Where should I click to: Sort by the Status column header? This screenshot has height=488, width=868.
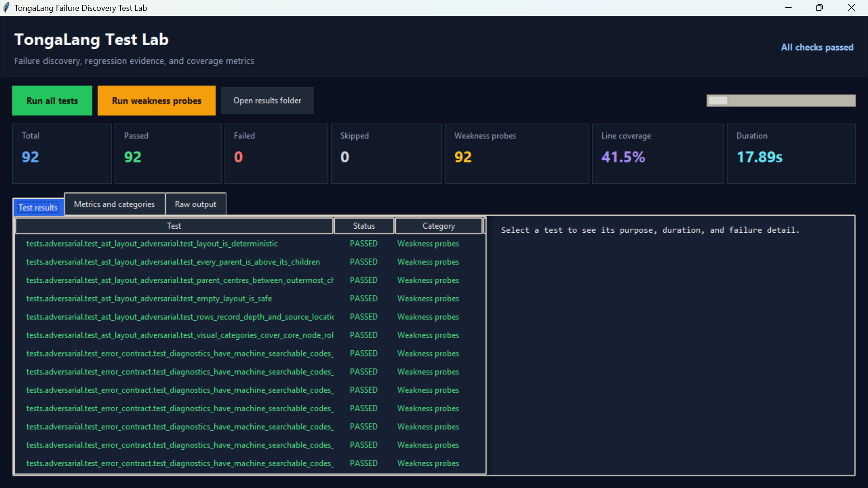tap(364, 226)
